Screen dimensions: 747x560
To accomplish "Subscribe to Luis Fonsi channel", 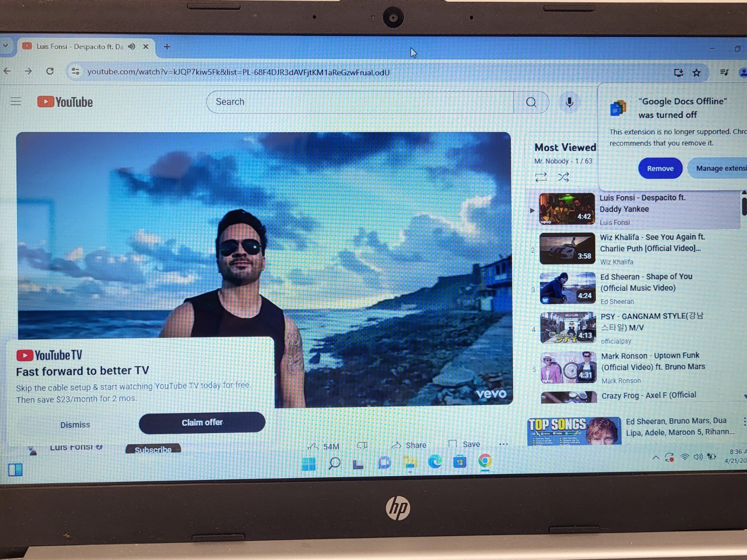I will click(x=153, y=449).
